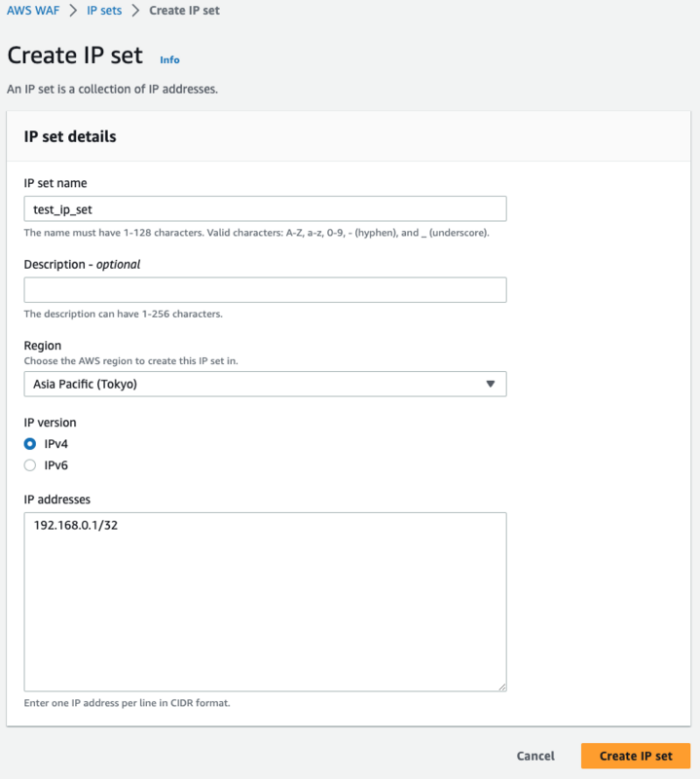Click the Cancel button
This screenshot has width=700, height=779.
[535, 756]
